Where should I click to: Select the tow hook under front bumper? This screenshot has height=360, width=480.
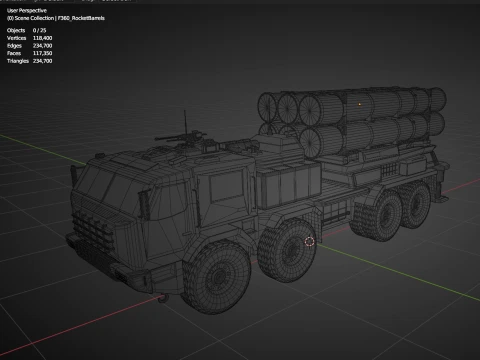click(x=162, y=298)
